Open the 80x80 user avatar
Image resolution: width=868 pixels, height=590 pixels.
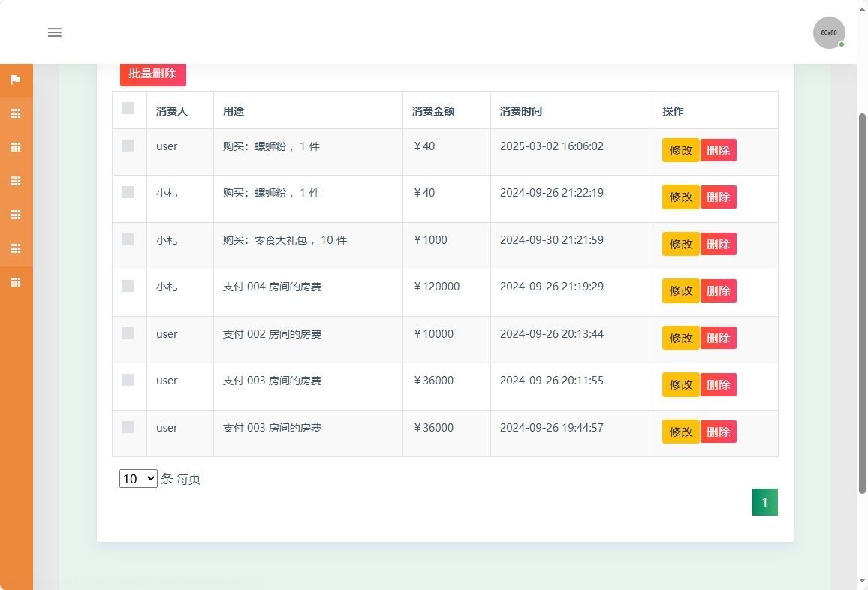829,33
